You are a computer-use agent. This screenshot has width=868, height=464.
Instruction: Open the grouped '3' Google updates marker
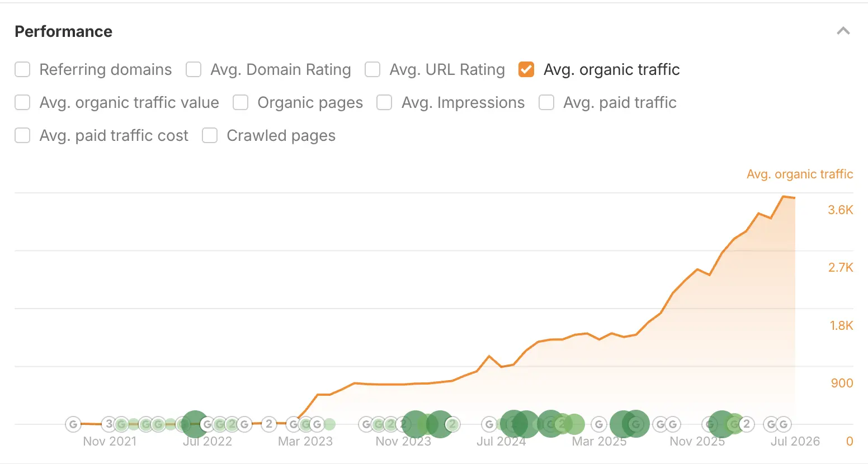pyautogui.click(x=109, y=424)
